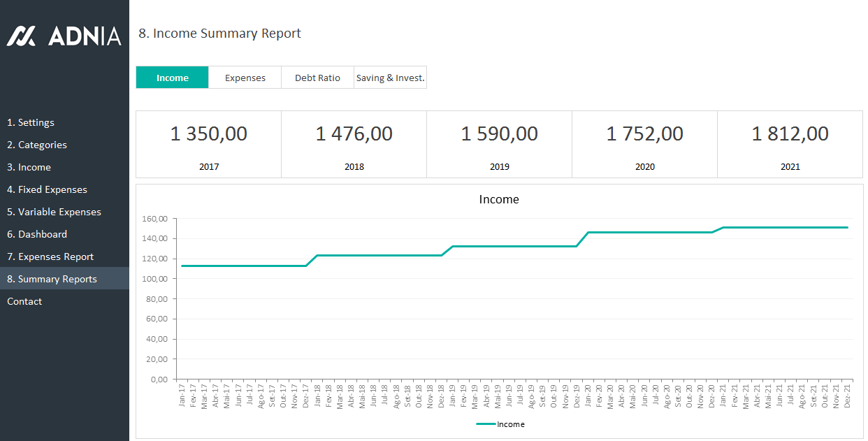Click the Contact link in sidebar
868x441 pixels.
coord(24,301)
